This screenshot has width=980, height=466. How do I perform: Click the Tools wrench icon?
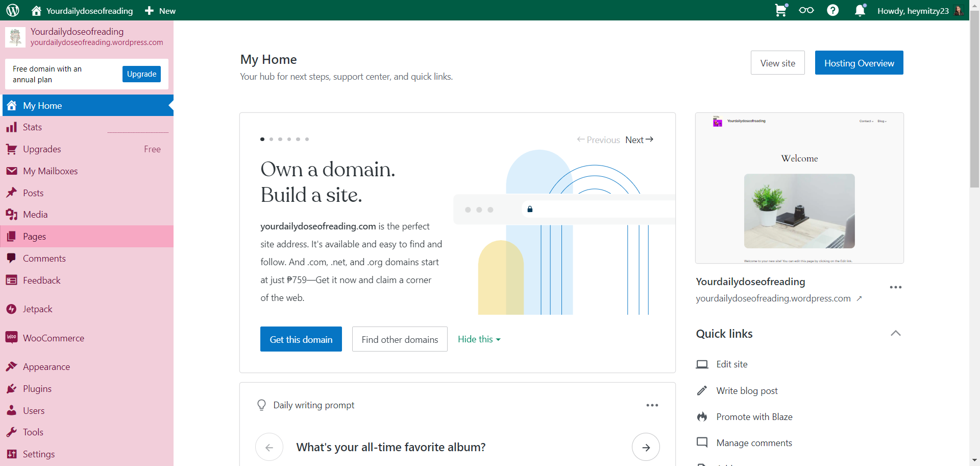pos(11,432)
